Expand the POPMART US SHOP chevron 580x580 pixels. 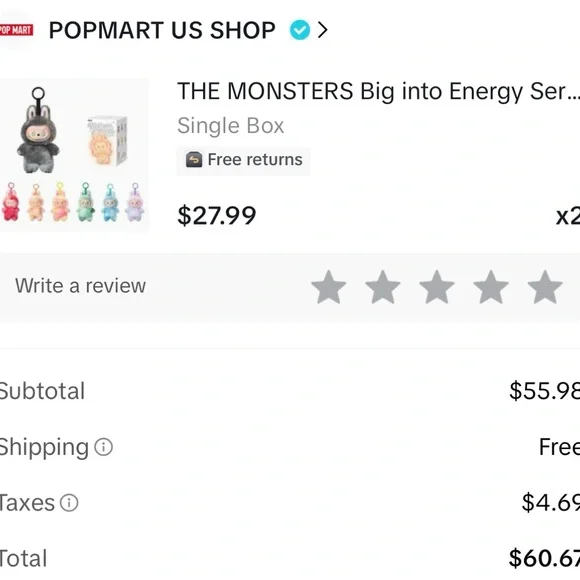(x=323, y=30)
